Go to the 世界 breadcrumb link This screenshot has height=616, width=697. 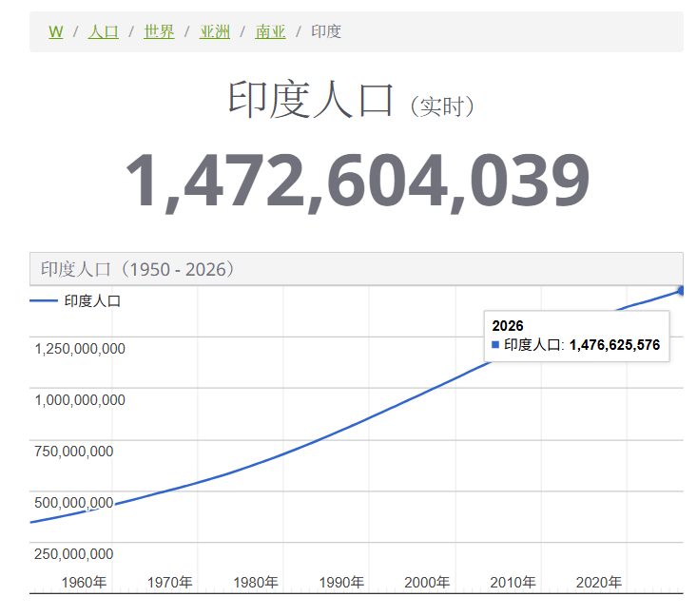(159, 31)
